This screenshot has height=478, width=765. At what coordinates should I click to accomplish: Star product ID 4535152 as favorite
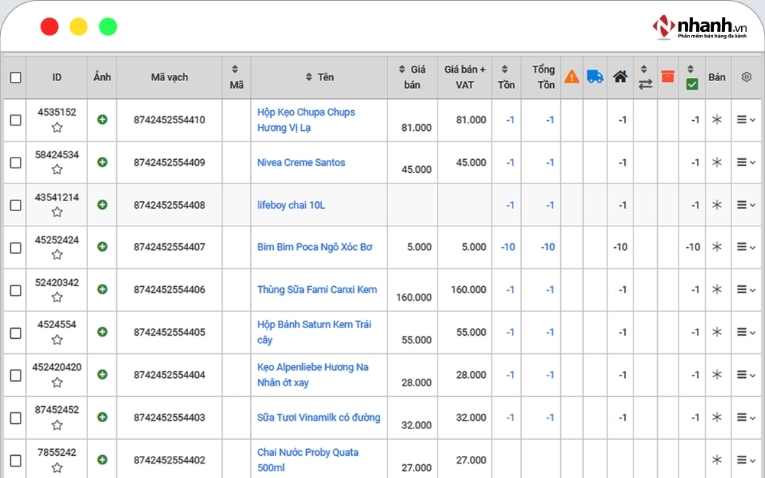point(57,128)
